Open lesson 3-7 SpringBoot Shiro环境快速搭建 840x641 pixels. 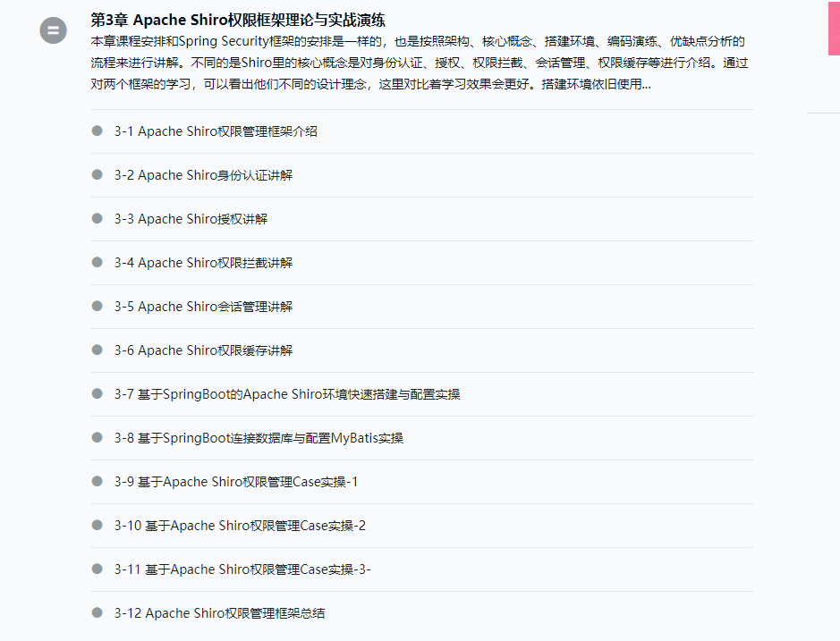click(x=287, y=394)
